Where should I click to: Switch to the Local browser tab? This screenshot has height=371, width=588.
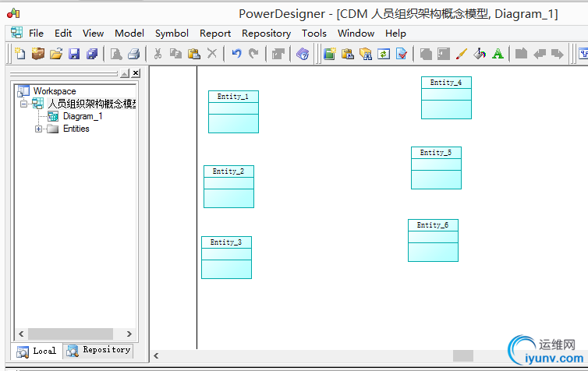pos(37,352)
